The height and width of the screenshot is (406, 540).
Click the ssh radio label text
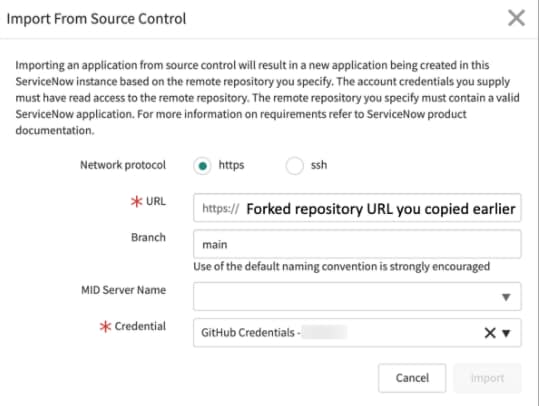click(x=319, y=165)
